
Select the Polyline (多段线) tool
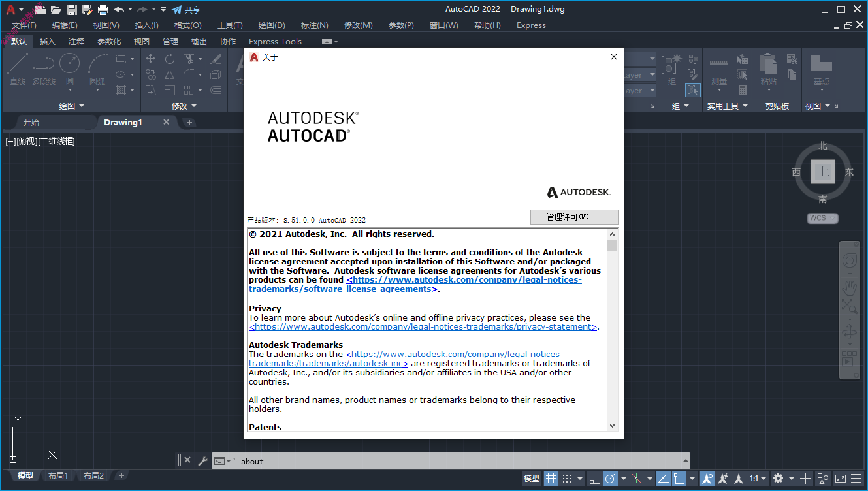44,69
